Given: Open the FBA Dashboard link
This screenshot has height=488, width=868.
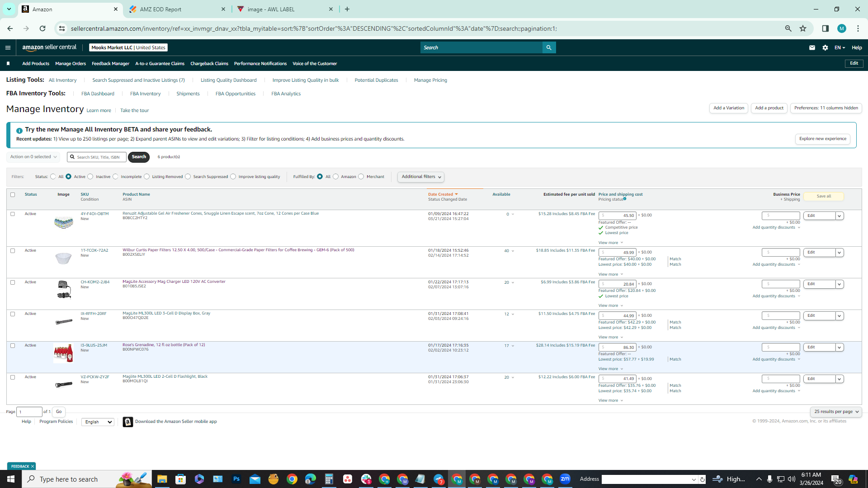Looking at the screenshot, I should pyautogui.click(x=98, y=94).
